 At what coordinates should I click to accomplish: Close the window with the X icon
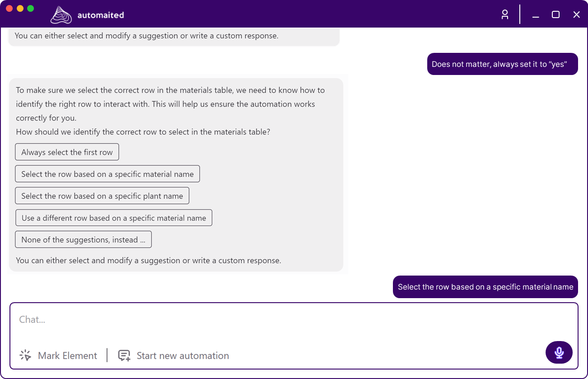(576, 14)
